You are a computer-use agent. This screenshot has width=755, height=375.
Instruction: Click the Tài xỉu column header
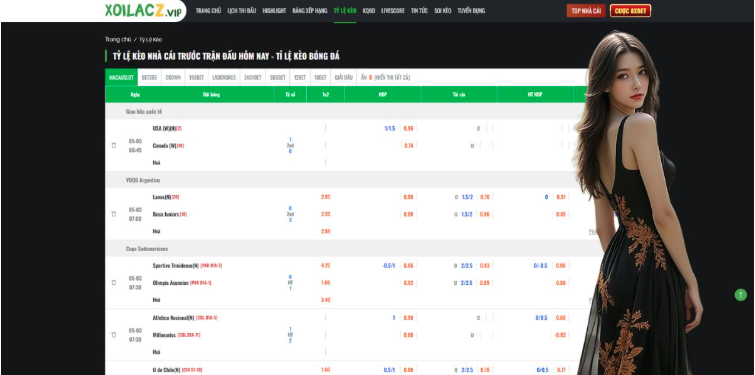click(459, 94)
